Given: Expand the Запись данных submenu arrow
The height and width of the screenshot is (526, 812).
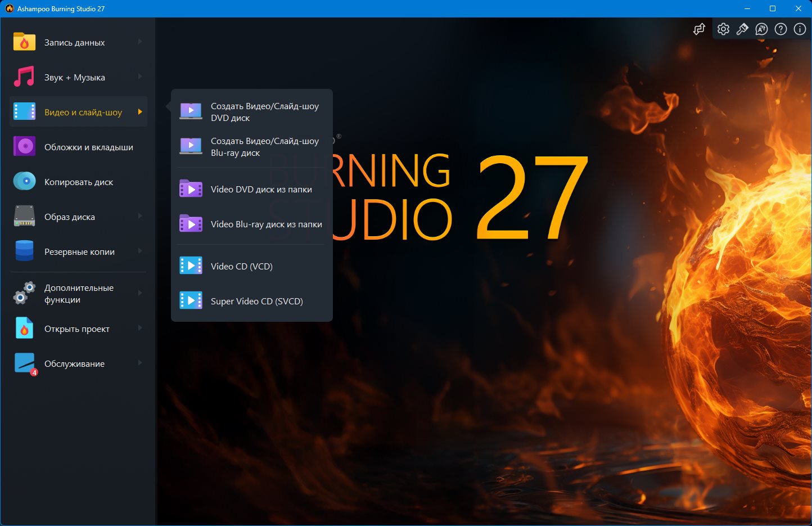Looking at the screenshot, I should point(140,42).
